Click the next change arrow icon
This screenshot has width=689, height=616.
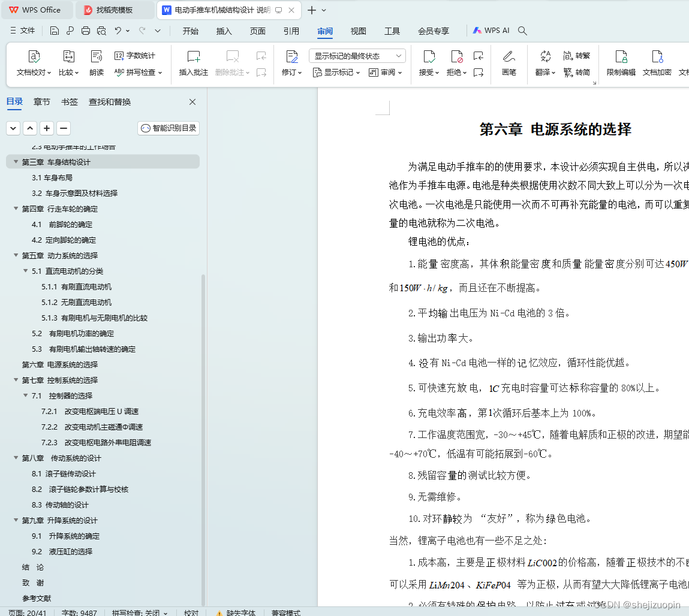479,73
